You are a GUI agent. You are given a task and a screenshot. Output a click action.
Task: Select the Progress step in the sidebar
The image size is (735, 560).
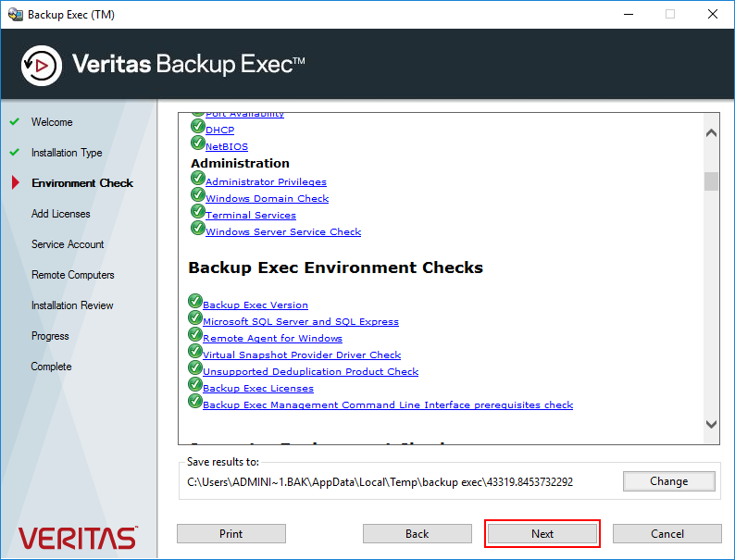pyautogui.click(x=50, y=336)
